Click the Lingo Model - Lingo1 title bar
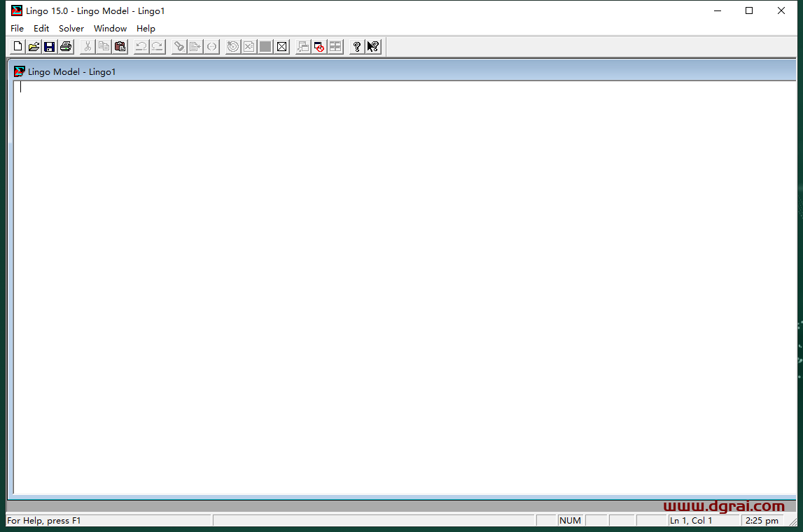 (350, 71)
